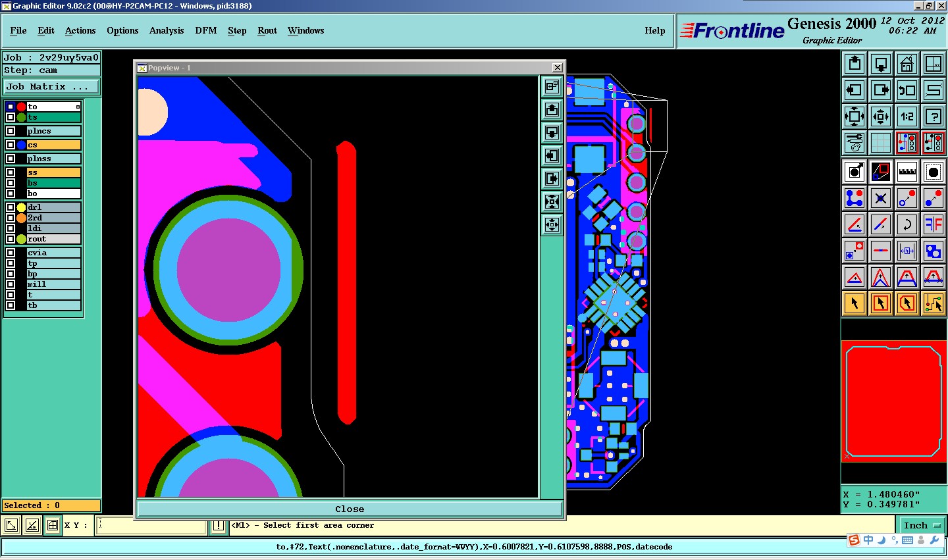
Task: Click Popview pan down icon
Action: pyautogui.click(x=552, y=132)
